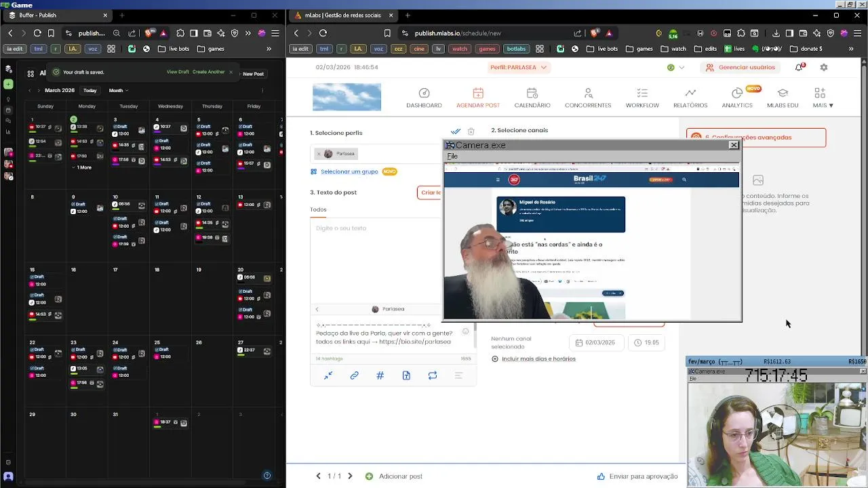Open the 19:05 time field

click(x=646, y=342)
